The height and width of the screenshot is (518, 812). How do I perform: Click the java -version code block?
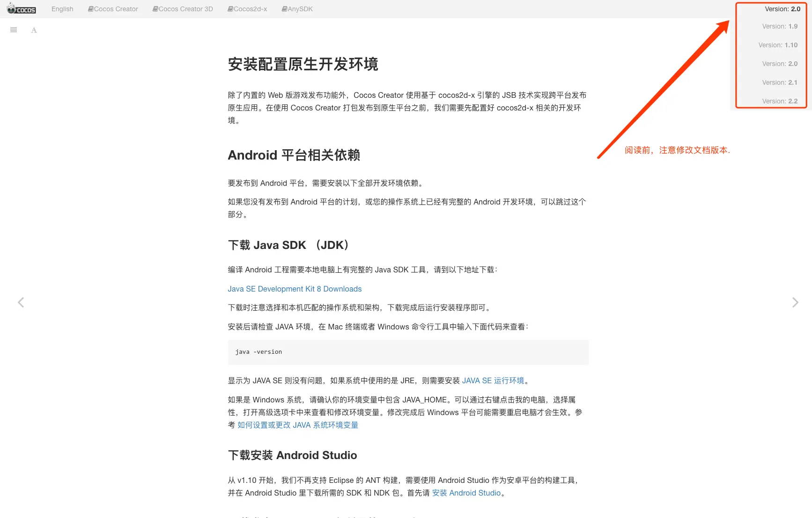coord(408,352)
